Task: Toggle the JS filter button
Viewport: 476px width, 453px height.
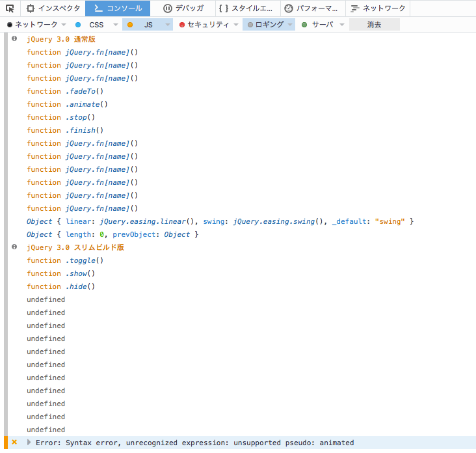Action: [143, 25]
